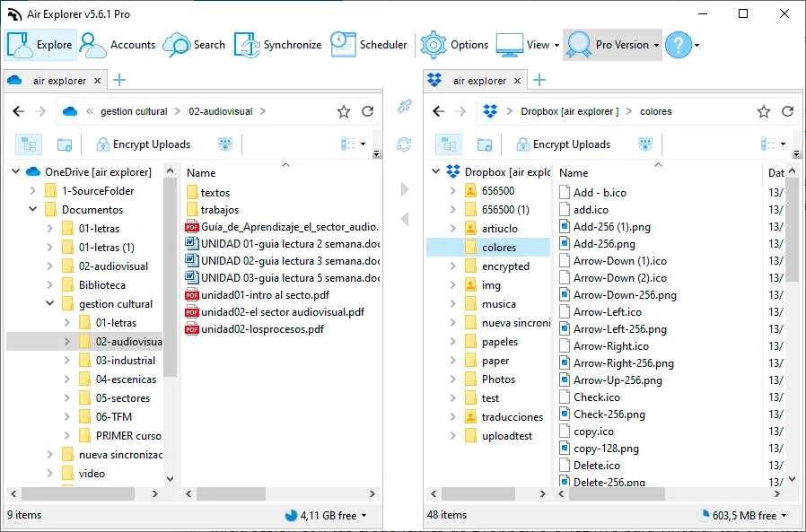Close the Dropbox air explorer tab
The width and height of the screenshot is (806, 532).
pos(517,81)
